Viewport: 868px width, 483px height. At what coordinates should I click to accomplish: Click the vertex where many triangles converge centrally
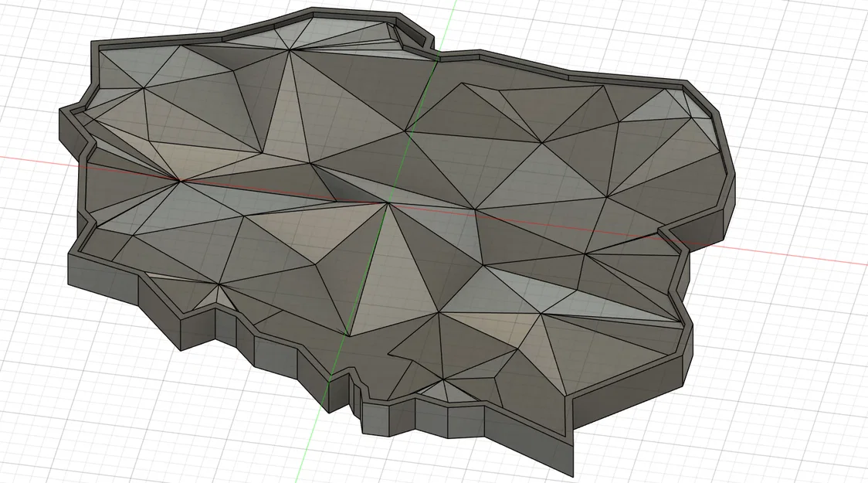point(386,202)
